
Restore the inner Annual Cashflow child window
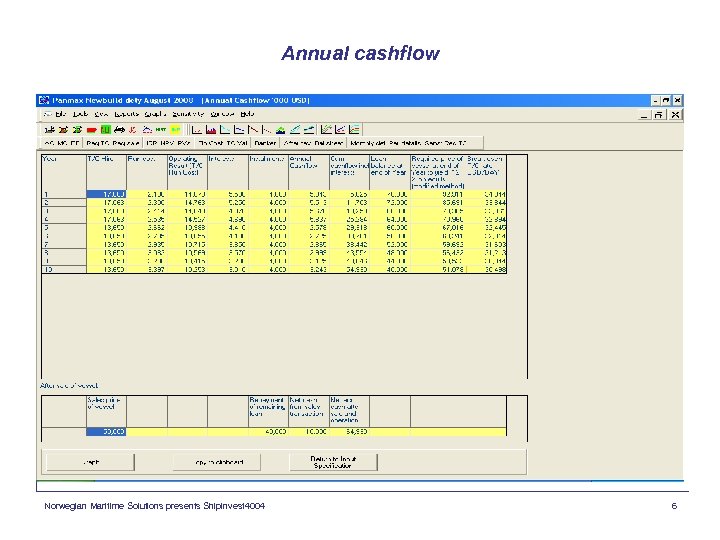[x=659, y=115]
